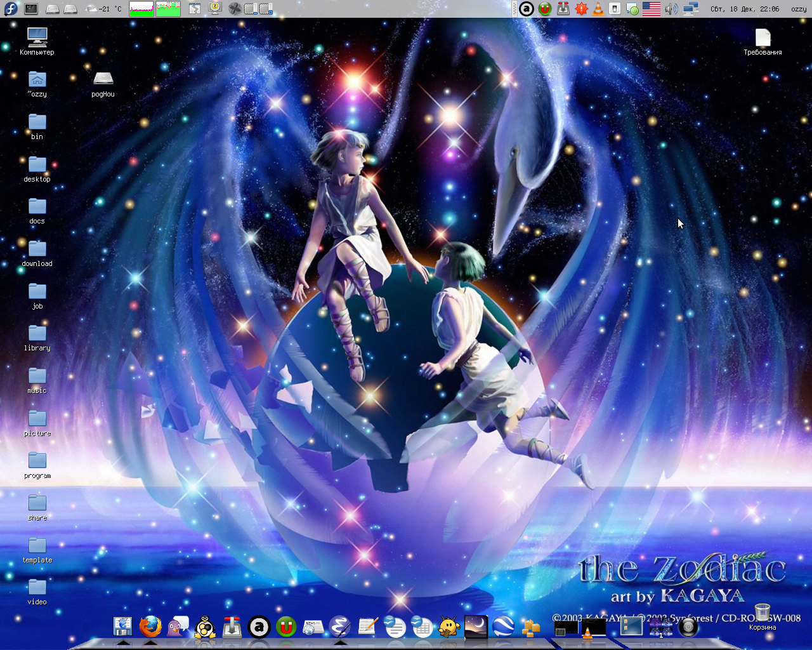Open the network connections tray icon

(691, 9)
